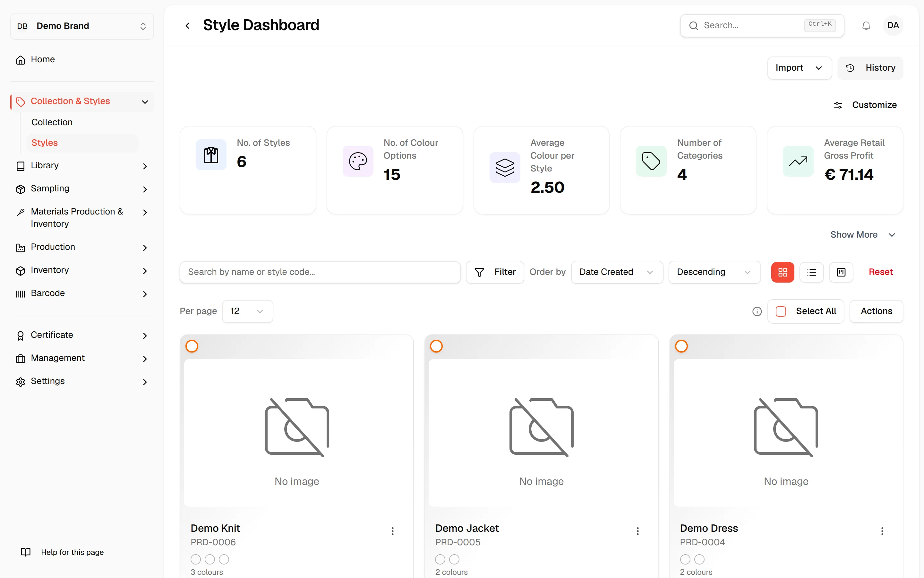
Task: Open the Descending sort dropdown
Action: pos(714,272)
